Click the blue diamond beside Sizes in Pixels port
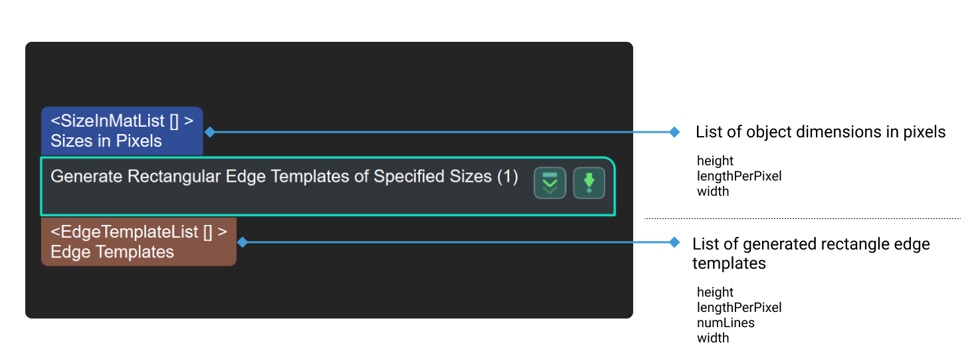The image size is (980, 361). tap(209, 132)
